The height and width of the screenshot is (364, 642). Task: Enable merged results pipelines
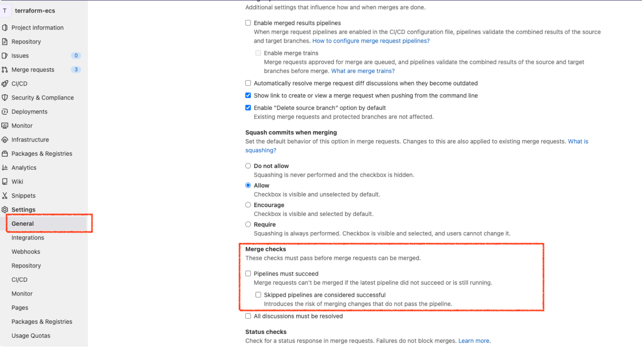(x=248, y=23)
